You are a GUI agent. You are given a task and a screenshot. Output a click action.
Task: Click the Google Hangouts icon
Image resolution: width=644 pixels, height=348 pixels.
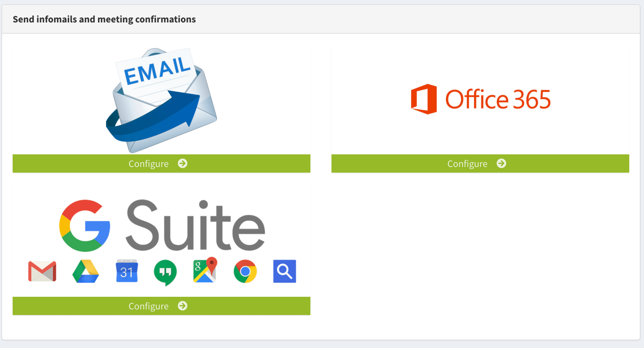click(x=165, y=272)
